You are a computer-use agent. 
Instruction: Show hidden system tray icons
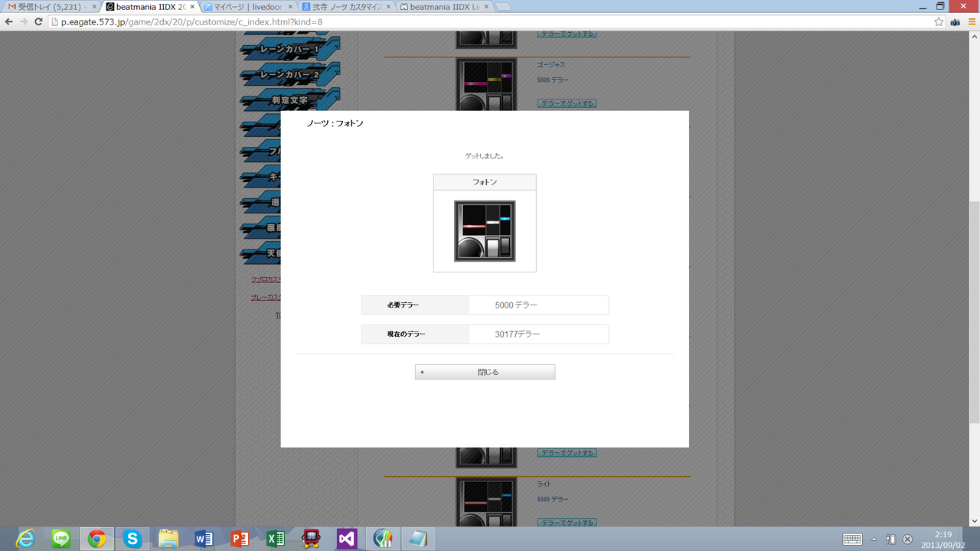tap(874, 539)
